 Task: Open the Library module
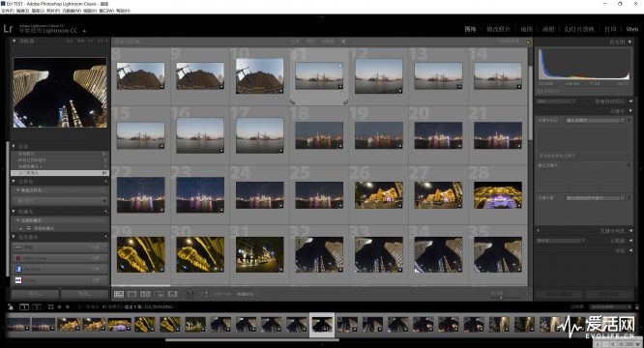click(470, 29)
